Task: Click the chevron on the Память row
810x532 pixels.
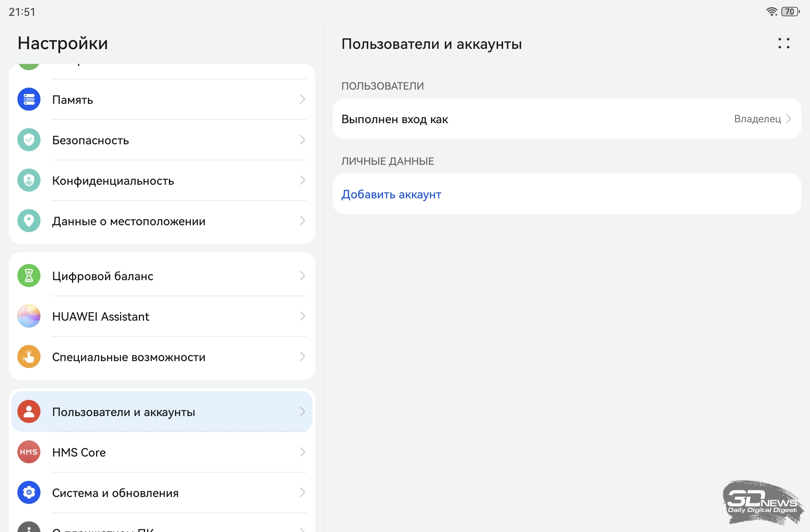Action: click(x=302, y=99)
